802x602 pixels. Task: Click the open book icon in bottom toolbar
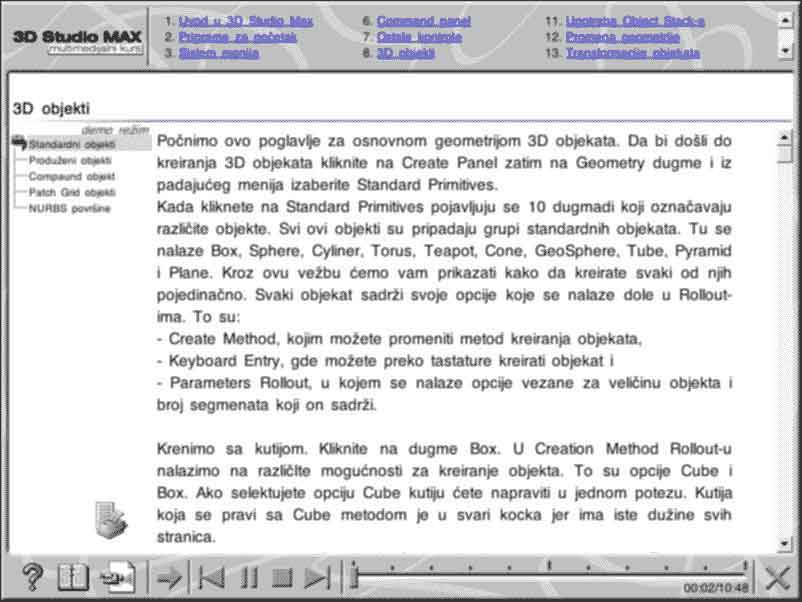pos(73,577)
